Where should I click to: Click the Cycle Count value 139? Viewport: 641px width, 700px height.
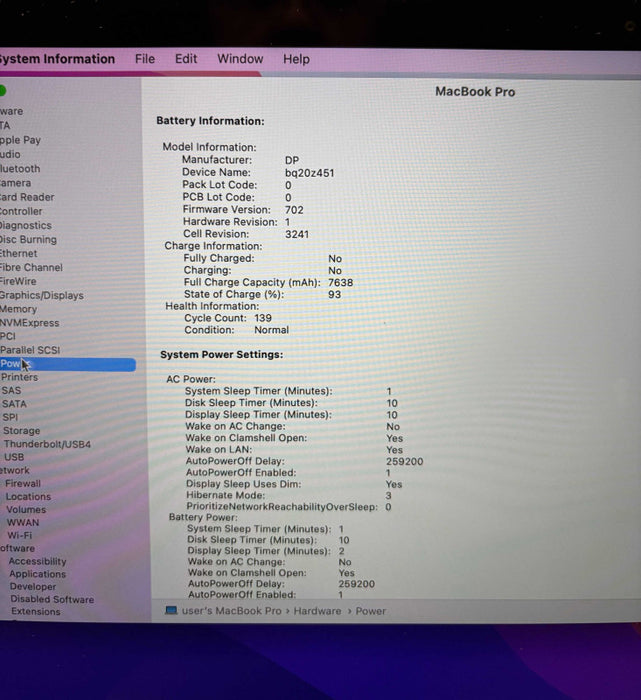263,318
